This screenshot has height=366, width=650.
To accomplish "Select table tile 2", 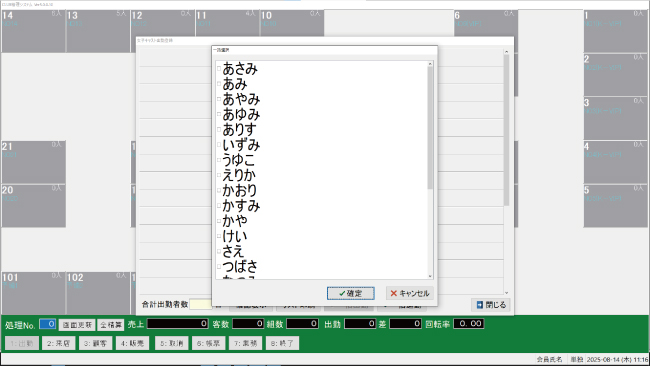I will [615, 75].
